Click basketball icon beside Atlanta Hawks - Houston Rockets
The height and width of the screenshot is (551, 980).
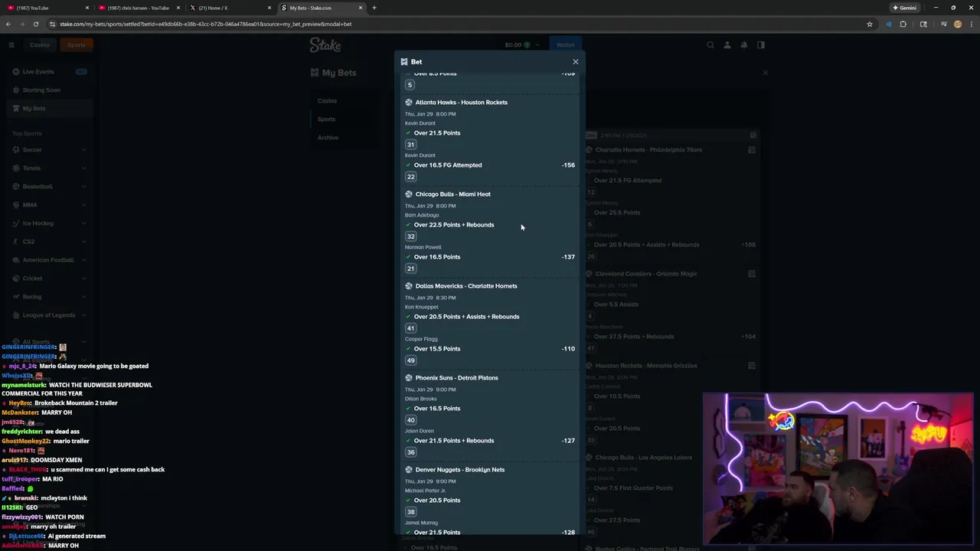click(x=409, y=103)
